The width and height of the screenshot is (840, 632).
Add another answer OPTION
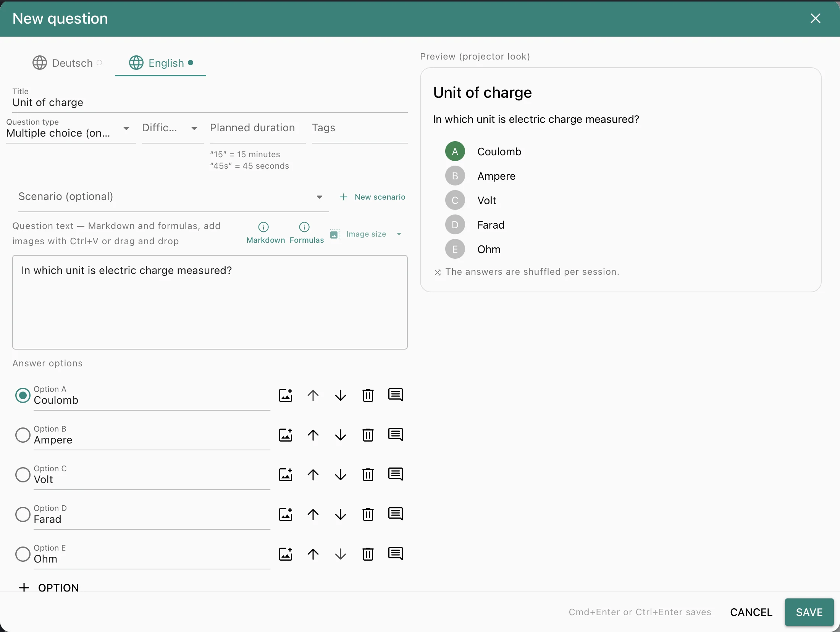49,587
